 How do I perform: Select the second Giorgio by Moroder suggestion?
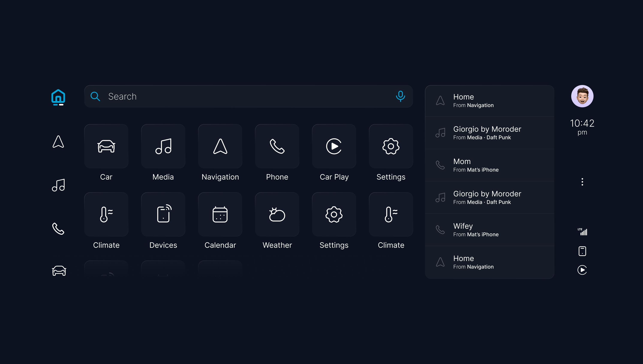click(489, 197)
